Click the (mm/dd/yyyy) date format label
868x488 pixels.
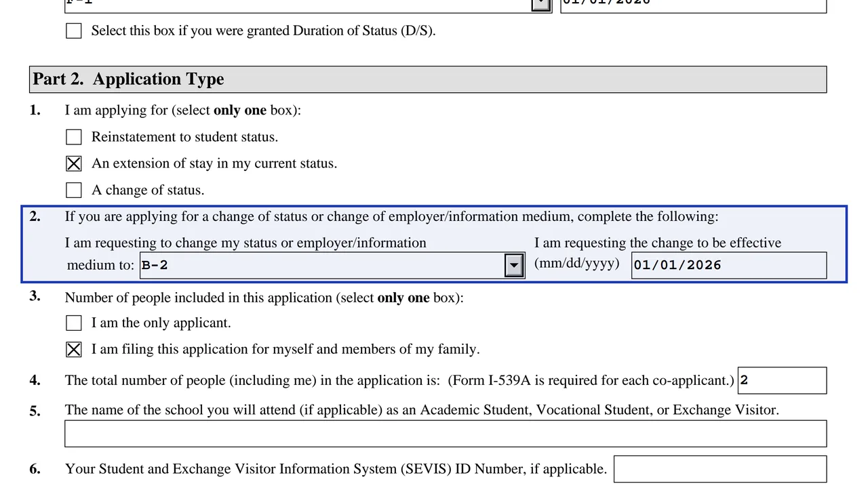point(577,263)
